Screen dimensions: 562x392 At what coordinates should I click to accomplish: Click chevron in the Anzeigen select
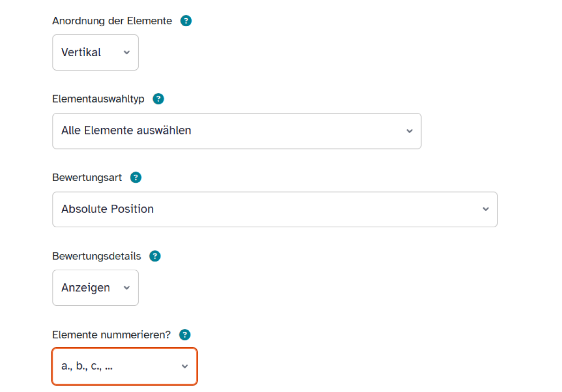coord(126,288)
